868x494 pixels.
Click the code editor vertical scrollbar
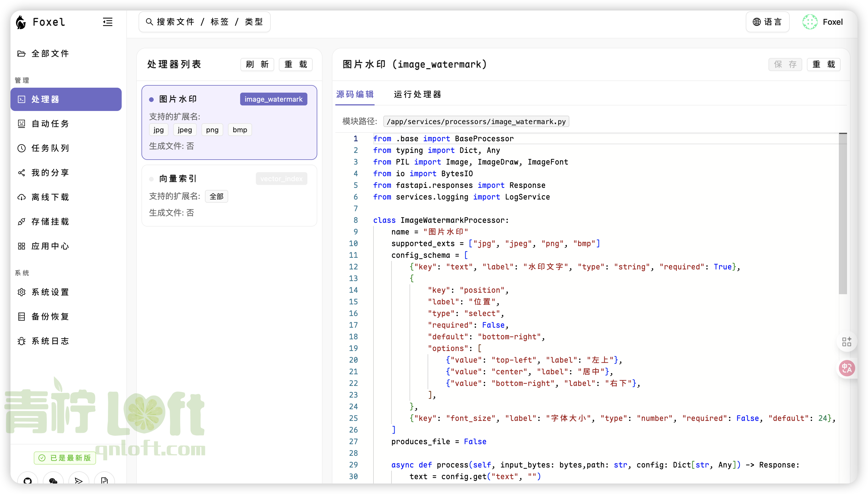843,214
